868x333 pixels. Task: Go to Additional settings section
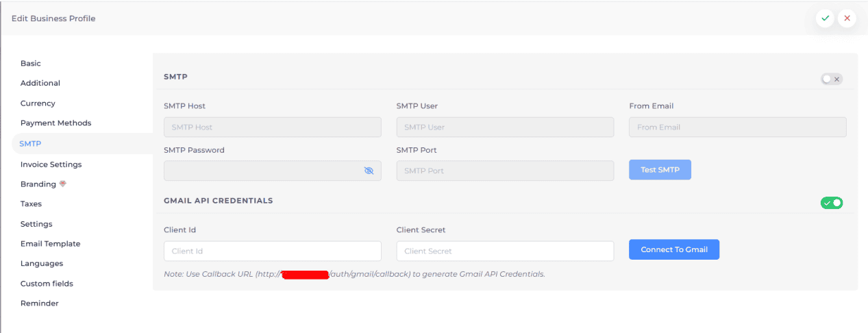[x=40, y=84]
